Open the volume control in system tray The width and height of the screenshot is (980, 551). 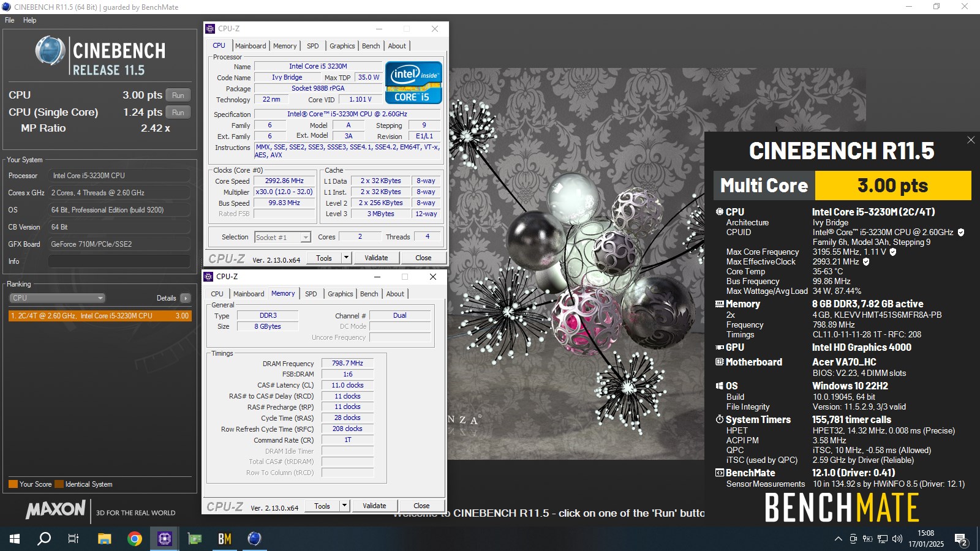click(x=897, y=539)
